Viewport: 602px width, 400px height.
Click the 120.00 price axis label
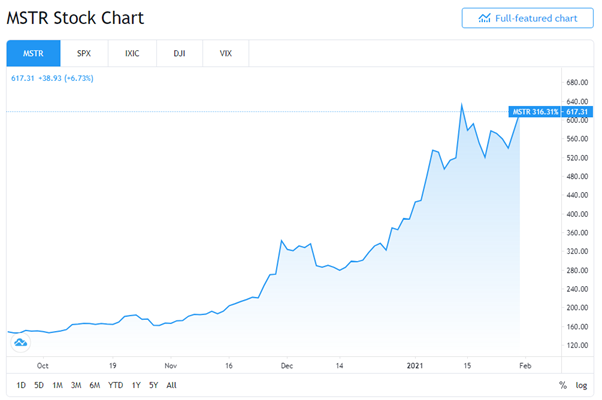pos(577,345)
